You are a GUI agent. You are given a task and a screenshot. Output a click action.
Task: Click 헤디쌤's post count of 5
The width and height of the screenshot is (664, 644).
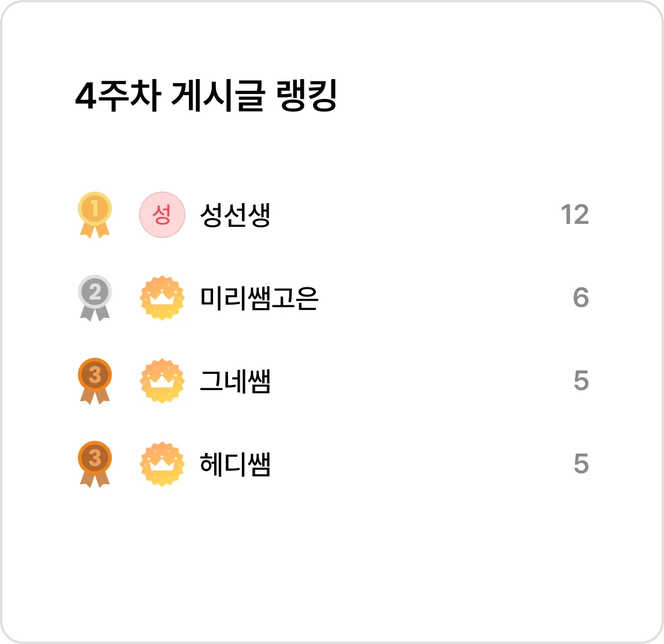[x=581, y=464]
